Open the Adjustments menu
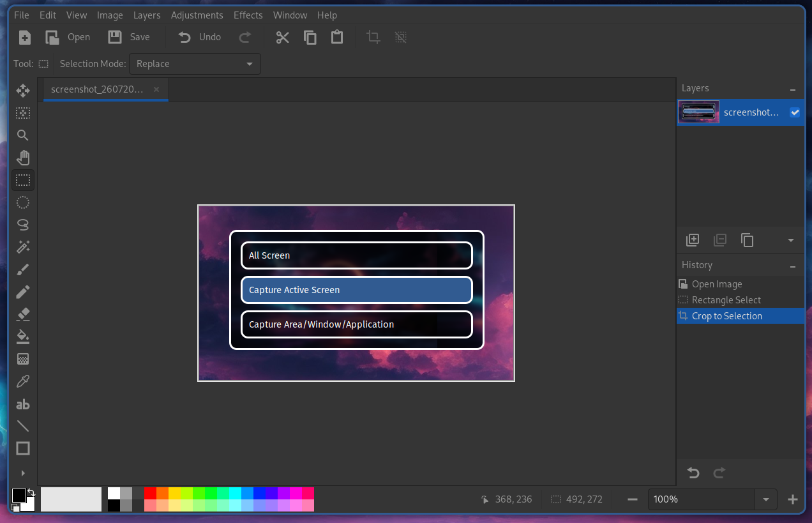The height and width of the screenshot is (523, 812). (197, 15)
